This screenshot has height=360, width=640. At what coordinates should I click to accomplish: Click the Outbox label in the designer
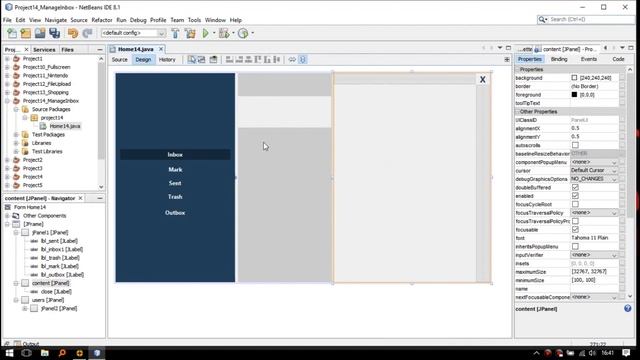pyautogui.click(x=175, y=213)
